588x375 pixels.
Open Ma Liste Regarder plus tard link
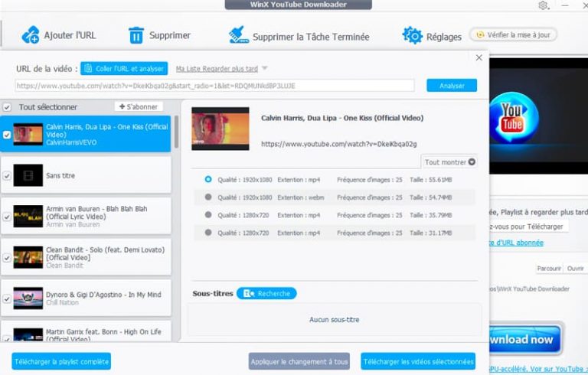[x=217, y=68]
